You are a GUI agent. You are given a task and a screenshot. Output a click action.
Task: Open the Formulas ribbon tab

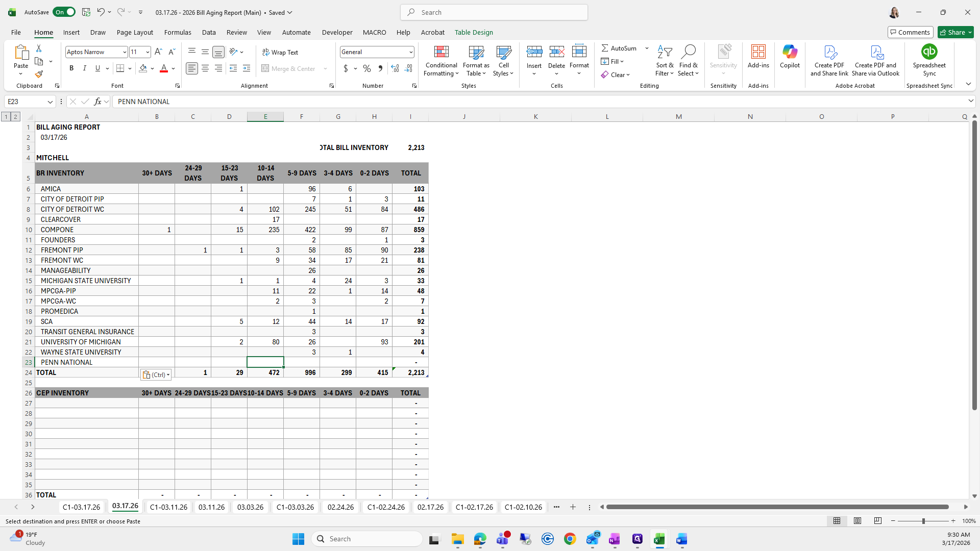[x=178, y=32]
